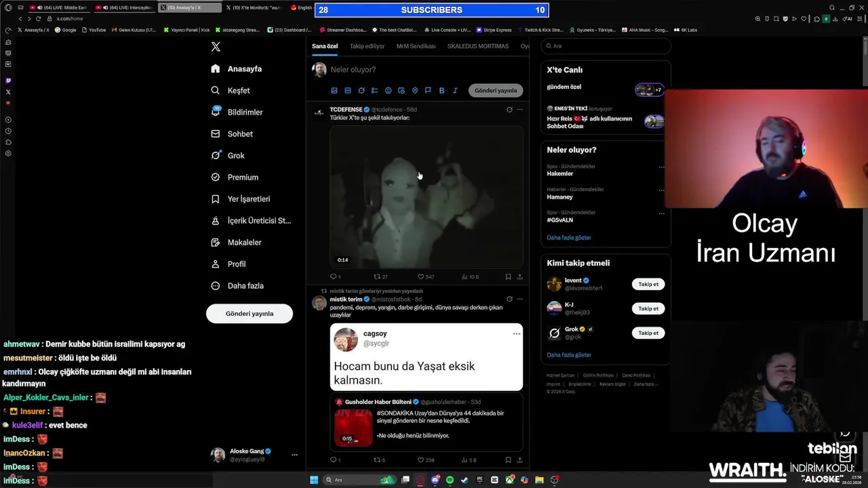
Task: Click Grok enhance icon in composer
Action: pyautogui.click(x=361, y=90)
